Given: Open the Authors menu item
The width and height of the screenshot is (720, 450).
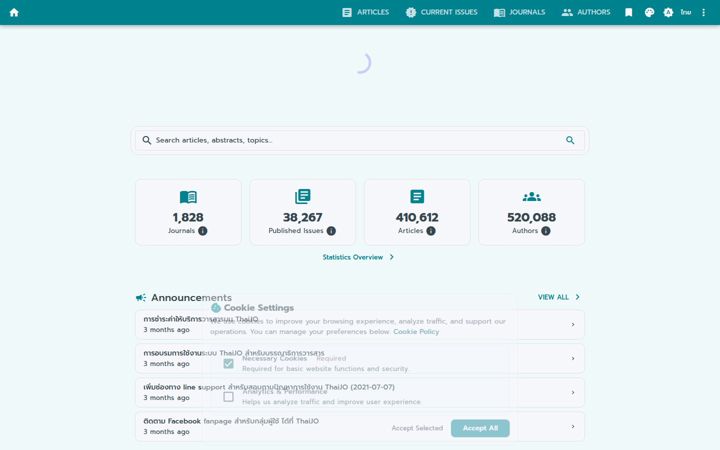Looking at the screenshot, I should coord(586,12).
